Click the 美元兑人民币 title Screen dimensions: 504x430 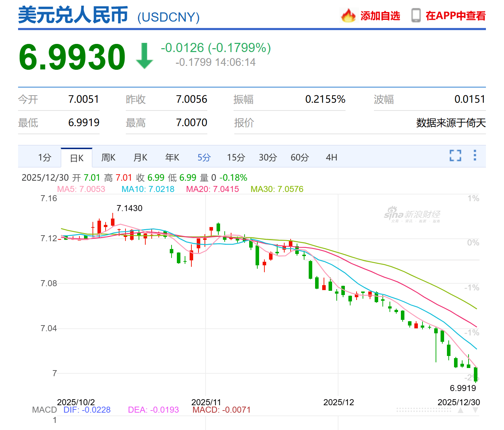[73, 15]
